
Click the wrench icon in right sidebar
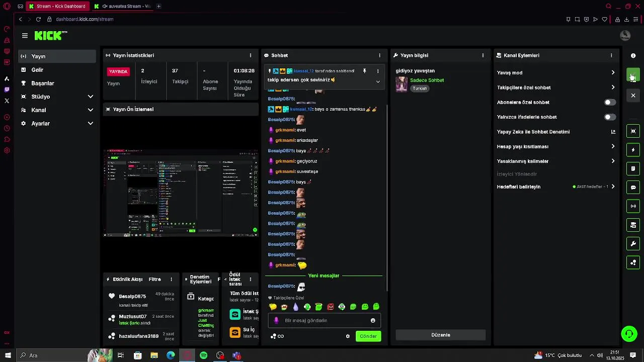(x=633, y=244)
